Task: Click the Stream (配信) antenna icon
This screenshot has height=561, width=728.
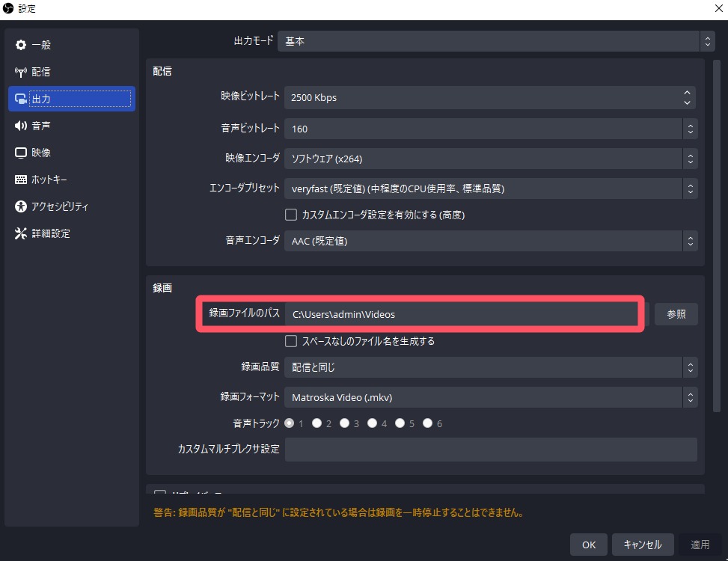Action: [x=21, y=72]
